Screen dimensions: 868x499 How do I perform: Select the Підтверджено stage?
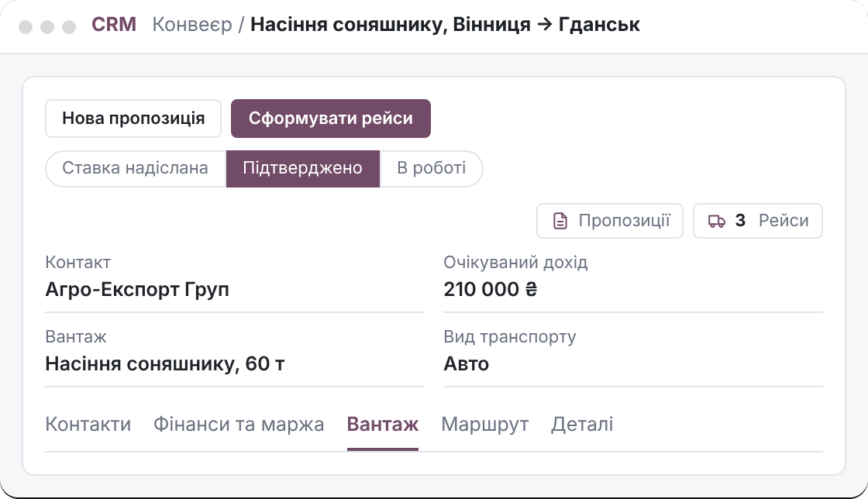[x=303, y=168]
